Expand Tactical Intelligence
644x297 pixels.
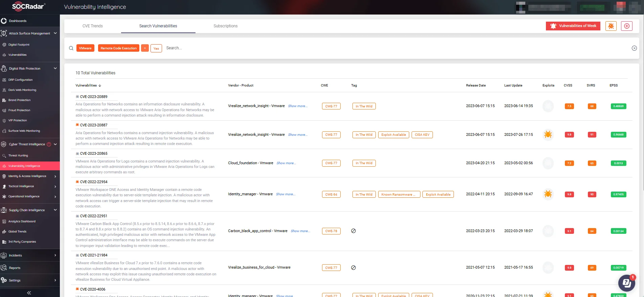55,187
